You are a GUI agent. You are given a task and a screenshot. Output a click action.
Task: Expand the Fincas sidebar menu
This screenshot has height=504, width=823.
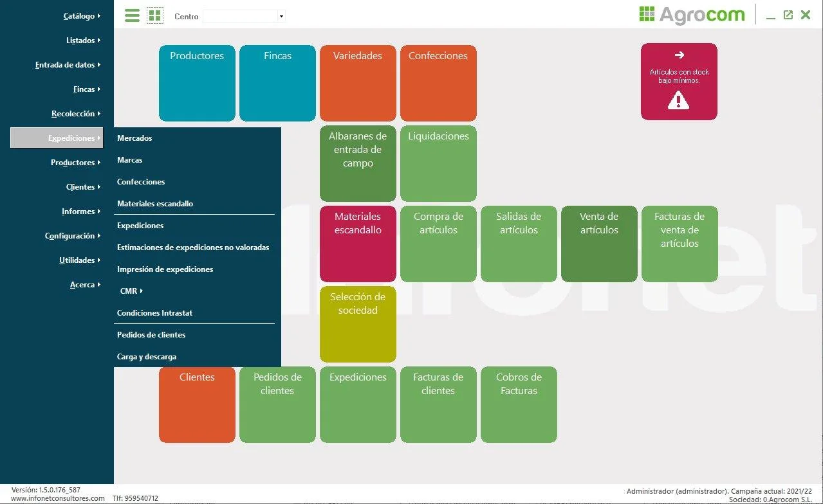point(88,89)
